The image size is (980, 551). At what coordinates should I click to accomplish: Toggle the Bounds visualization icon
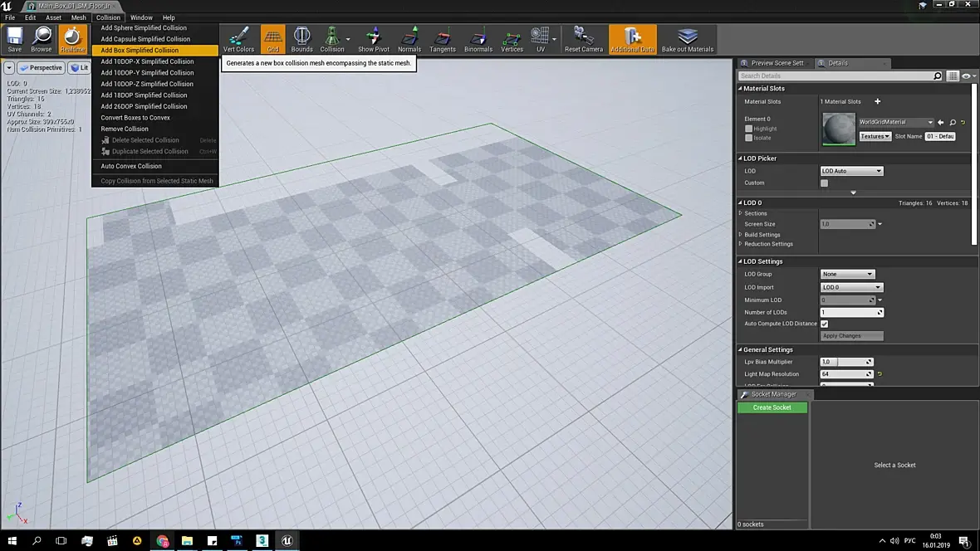point(301,38)
